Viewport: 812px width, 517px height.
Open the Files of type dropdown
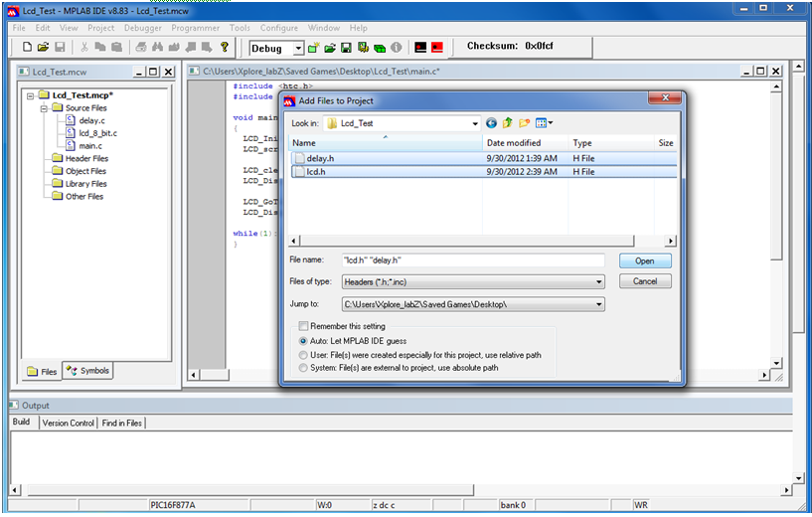(598, 282)
